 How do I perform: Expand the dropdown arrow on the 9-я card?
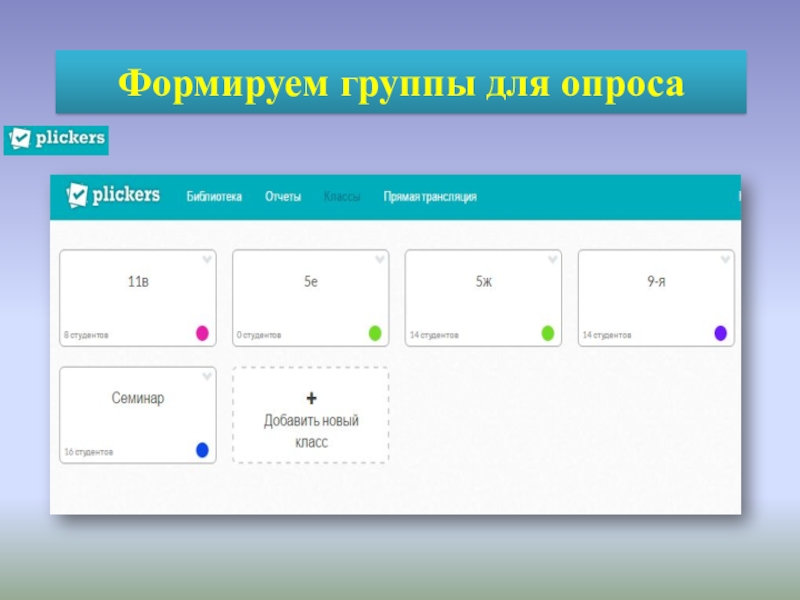click(x=725, y=260)
